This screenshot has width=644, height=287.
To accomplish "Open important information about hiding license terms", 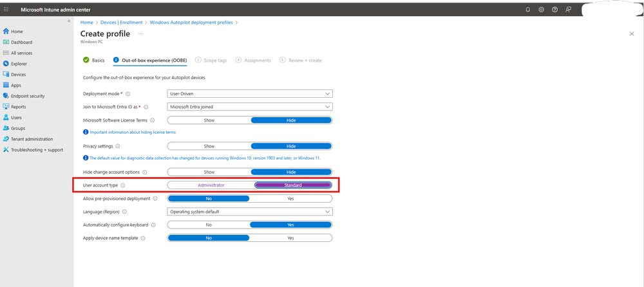I will tap(133, 132).
